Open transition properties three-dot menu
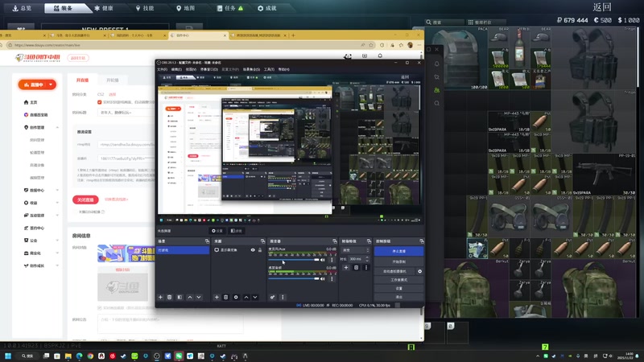Viewport: 644px width, 362px height. 366,268
